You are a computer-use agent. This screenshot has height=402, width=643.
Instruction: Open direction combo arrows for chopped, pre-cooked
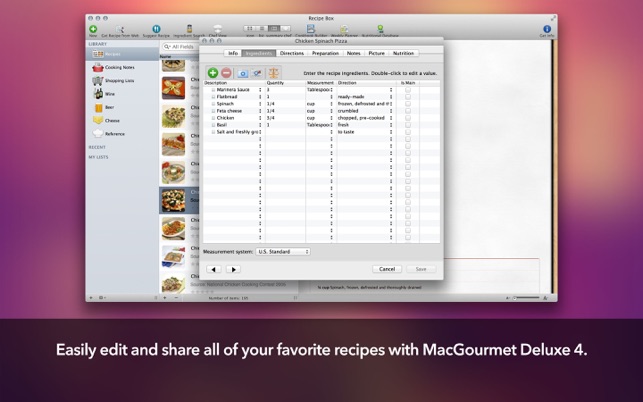pyautogui.click(x=391, y=118)
